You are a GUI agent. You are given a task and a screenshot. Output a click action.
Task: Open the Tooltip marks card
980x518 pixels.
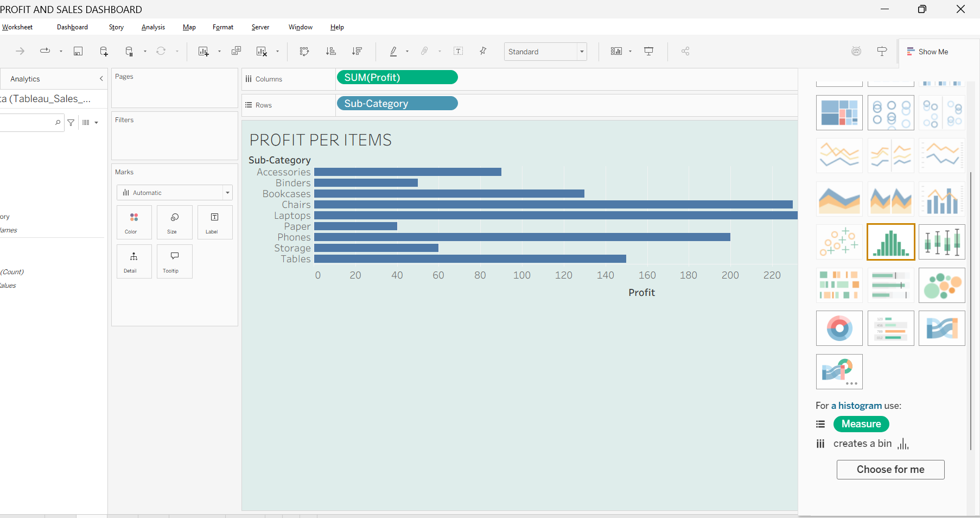click(x=174, y=261)
